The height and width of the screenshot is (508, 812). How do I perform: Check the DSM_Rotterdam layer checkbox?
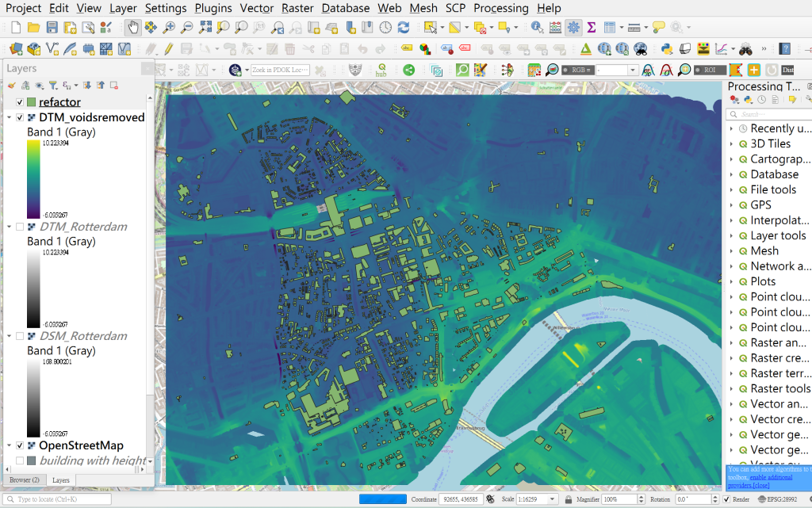tap(20, 336)
